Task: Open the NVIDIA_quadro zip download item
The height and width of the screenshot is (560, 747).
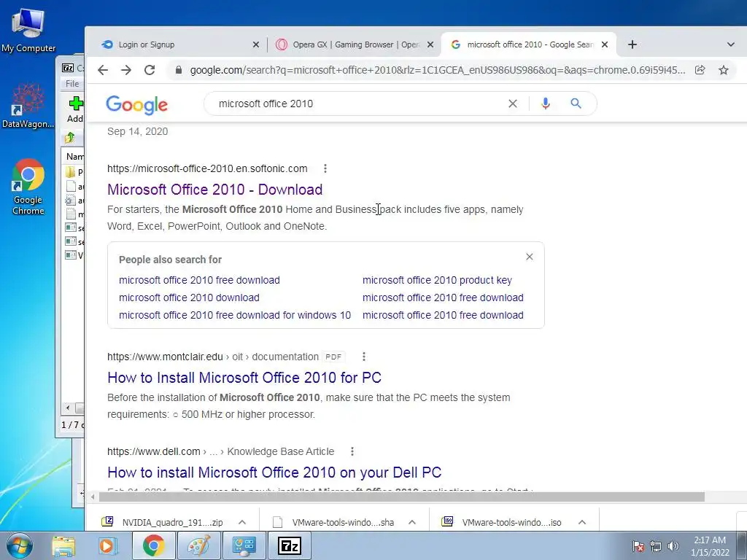Action: coord(164,522)
